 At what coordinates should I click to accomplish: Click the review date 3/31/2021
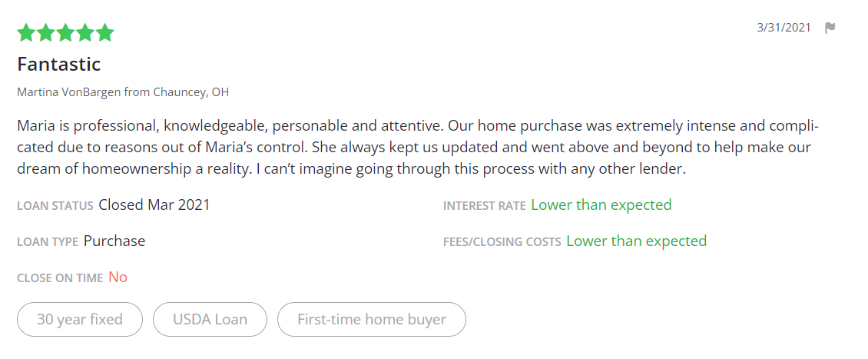pos(784,28)
